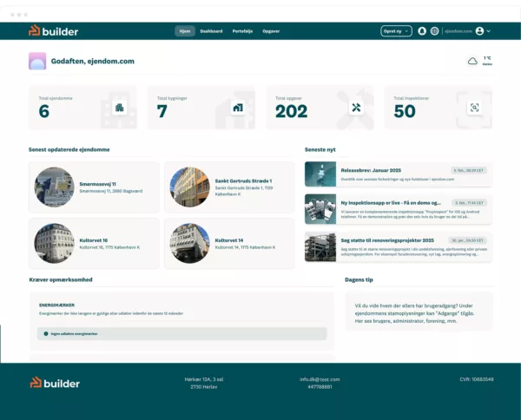Click the Total ejendomme value 6

(x=44, y=111)
